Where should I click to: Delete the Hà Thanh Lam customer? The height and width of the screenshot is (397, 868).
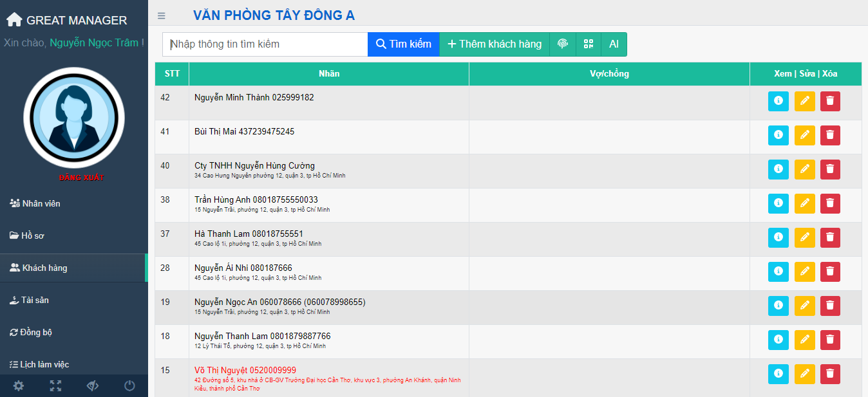pyautogui.click(x=830, y=237)
